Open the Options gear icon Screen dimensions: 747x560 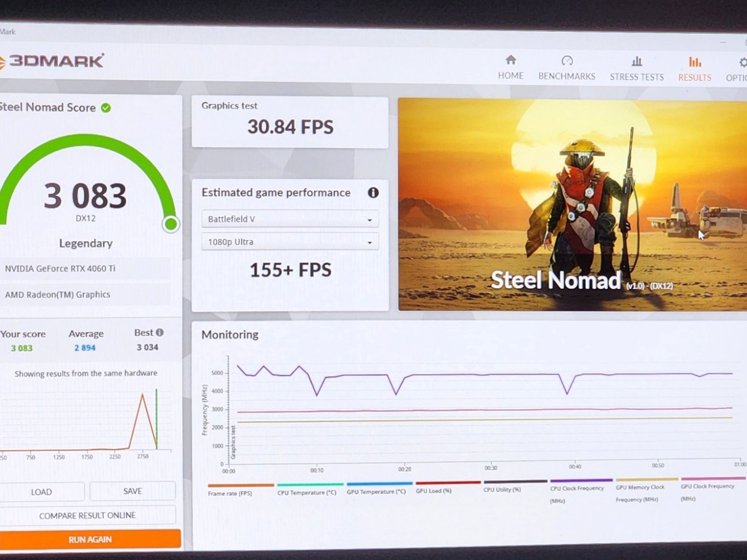(743, 63)
